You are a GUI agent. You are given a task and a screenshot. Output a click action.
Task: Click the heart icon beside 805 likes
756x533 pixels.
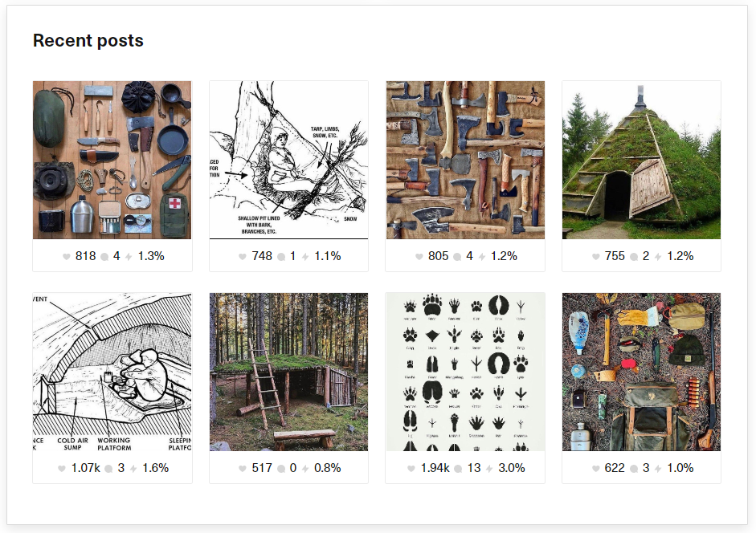click(x=419, y=257)
